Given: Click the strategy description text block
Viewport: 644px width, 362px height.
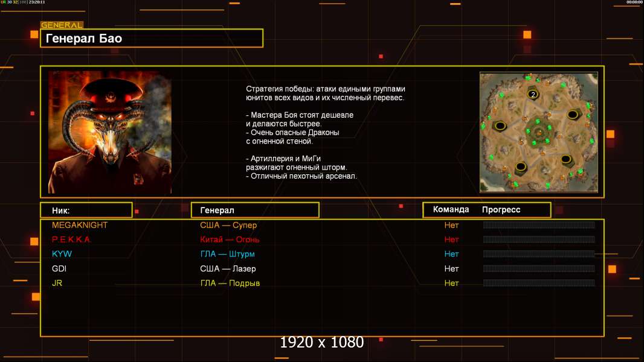Looking at the screenshot, I should 325,132.
